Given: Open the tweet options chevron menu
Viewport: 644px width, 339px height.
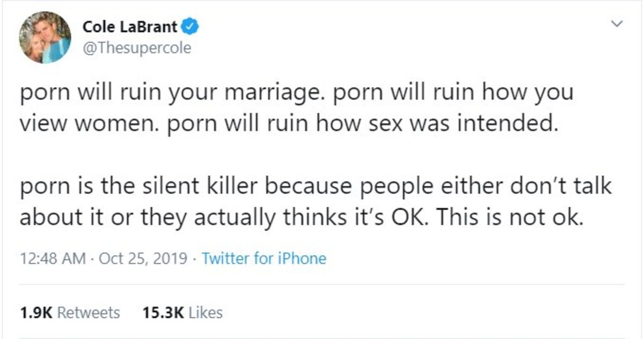Looking at the screenshot, I should tap(618, 24).
